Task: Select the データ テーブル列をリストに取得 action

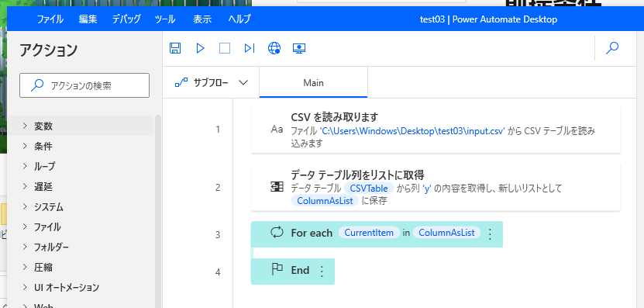Action: pos(436,188)
